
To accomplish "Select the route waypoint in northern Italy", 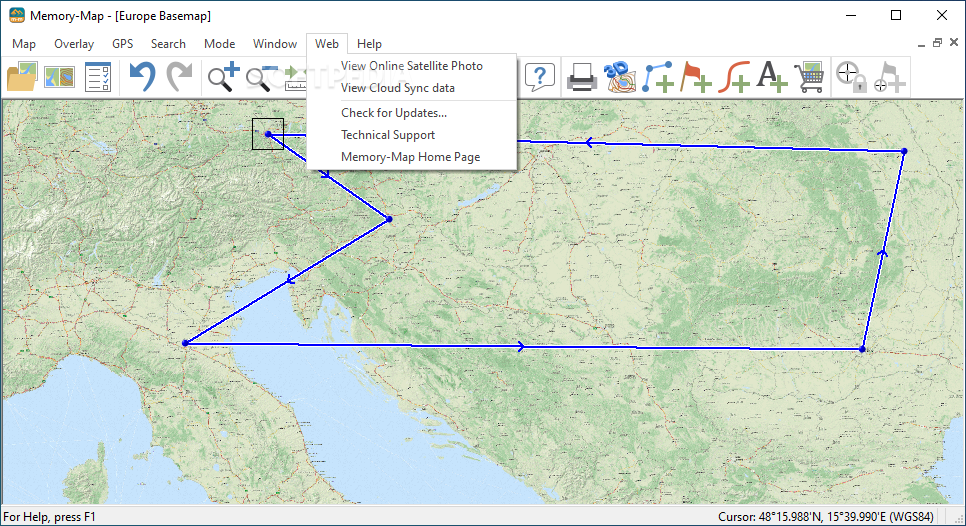I will [185, 343].
